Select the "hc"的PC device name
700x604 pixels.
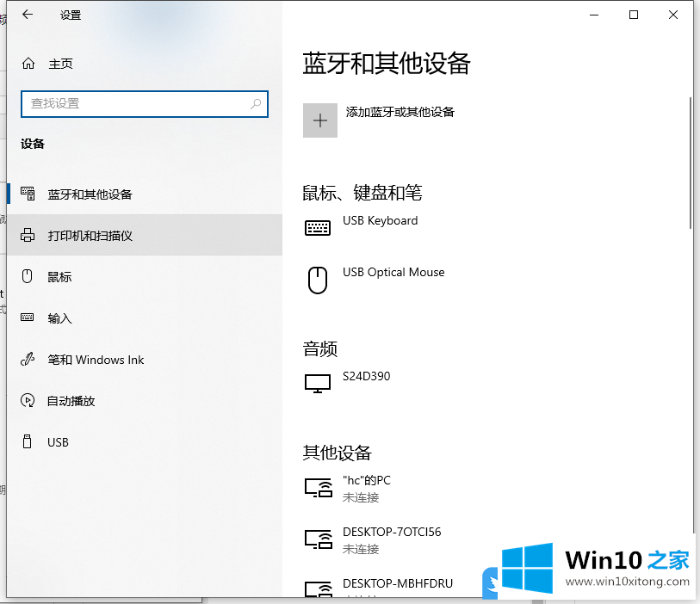(x=367, y=480)
